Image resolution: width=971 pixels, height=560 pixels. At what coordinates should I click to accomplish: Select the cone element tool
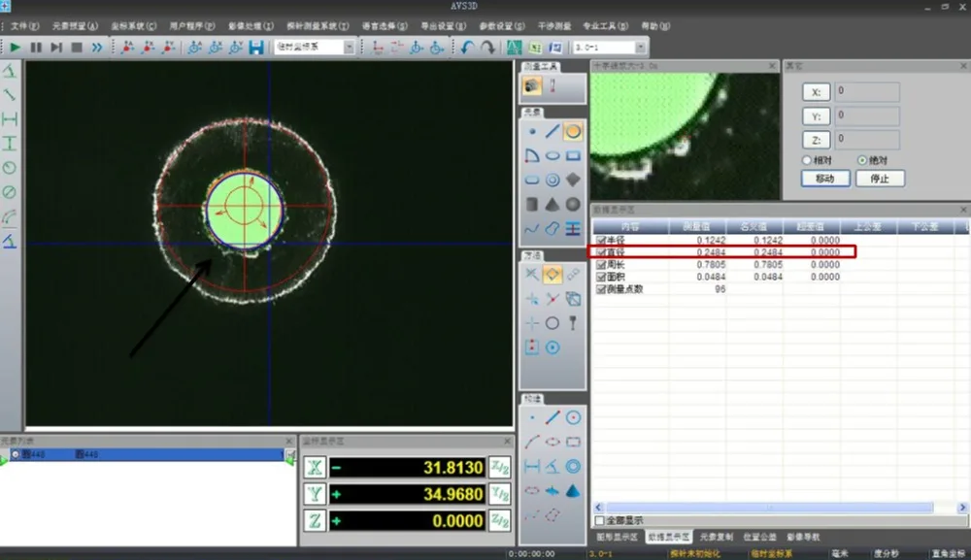(x=552, y=204)
